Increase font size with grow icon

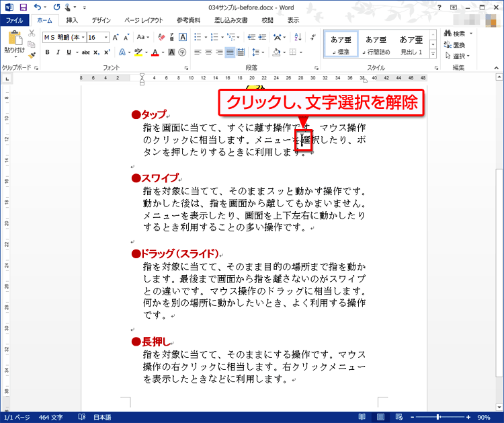click(116, 37)
